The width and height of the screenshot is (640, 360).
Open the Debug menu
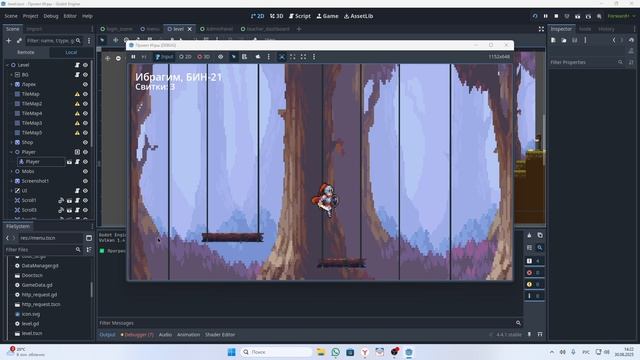tap(51, 16)
